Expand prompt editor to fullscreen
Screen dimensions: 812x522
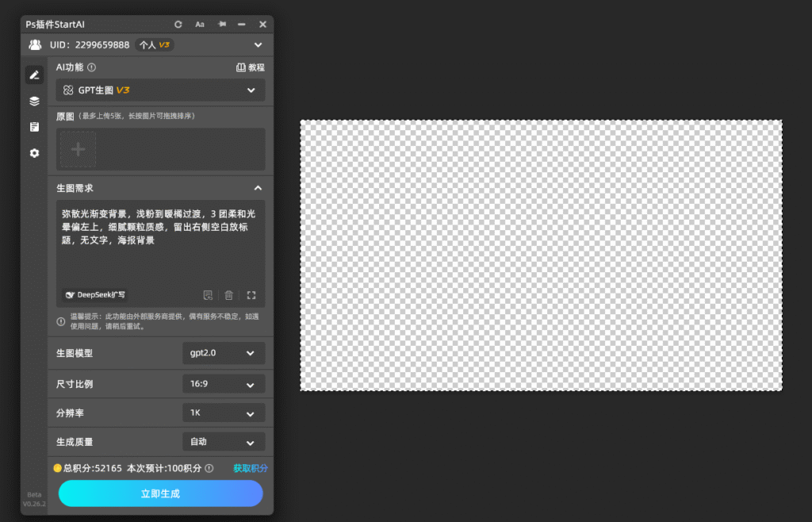pos(251,295)
